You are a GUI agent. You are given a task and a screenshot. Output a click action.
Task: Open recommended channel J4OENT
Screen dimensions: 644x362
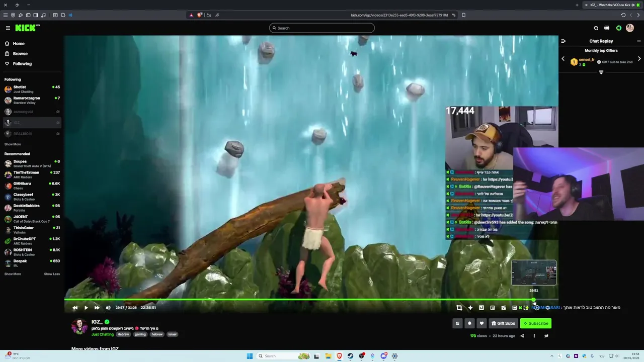click(x=32, y=219)
